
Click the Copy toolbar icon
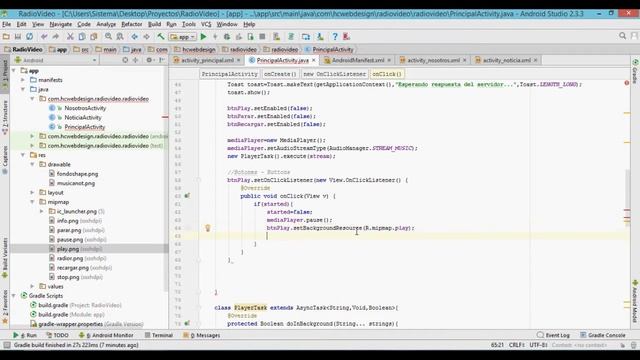click(x=82, y=37)
